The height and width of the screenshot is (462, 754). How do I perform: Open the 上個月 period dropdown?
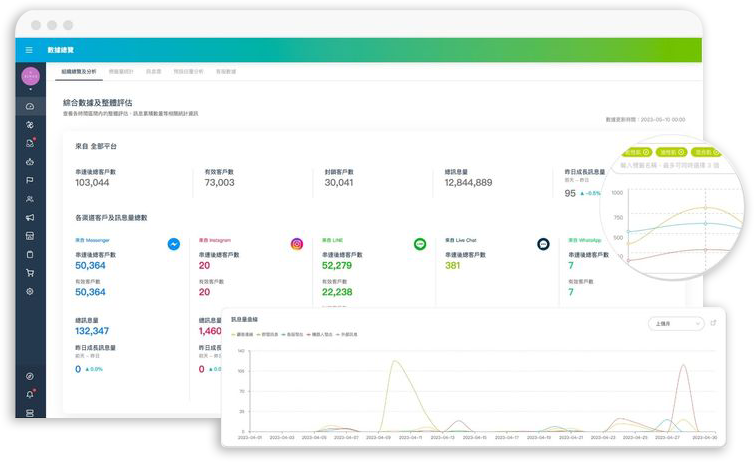click(676, 324)
